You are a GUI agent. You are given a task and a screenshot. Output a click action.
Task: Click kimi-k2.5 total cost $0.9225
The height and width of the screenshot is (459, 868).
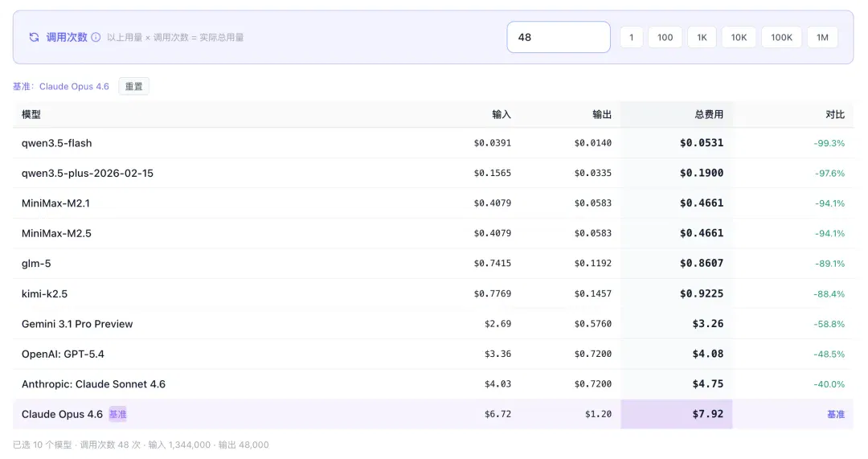click(x=702, y=293)
